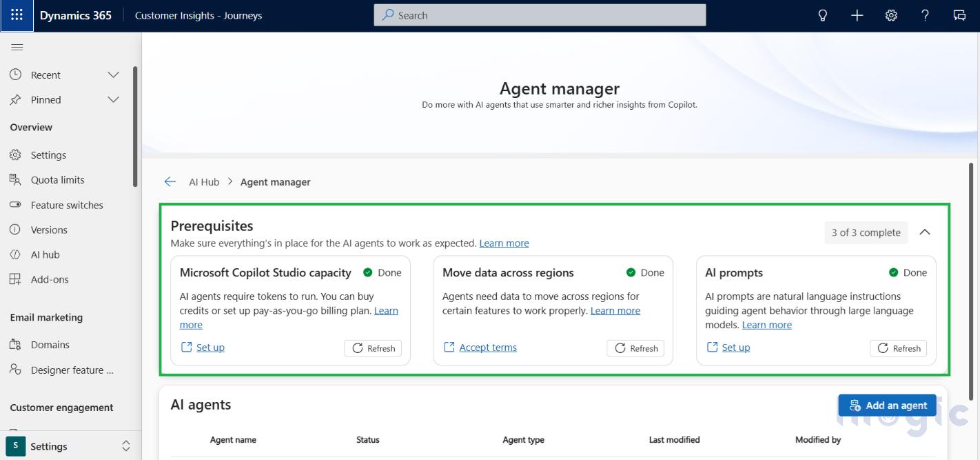Click the question mark help icon
980x460 pixels.
925,15
